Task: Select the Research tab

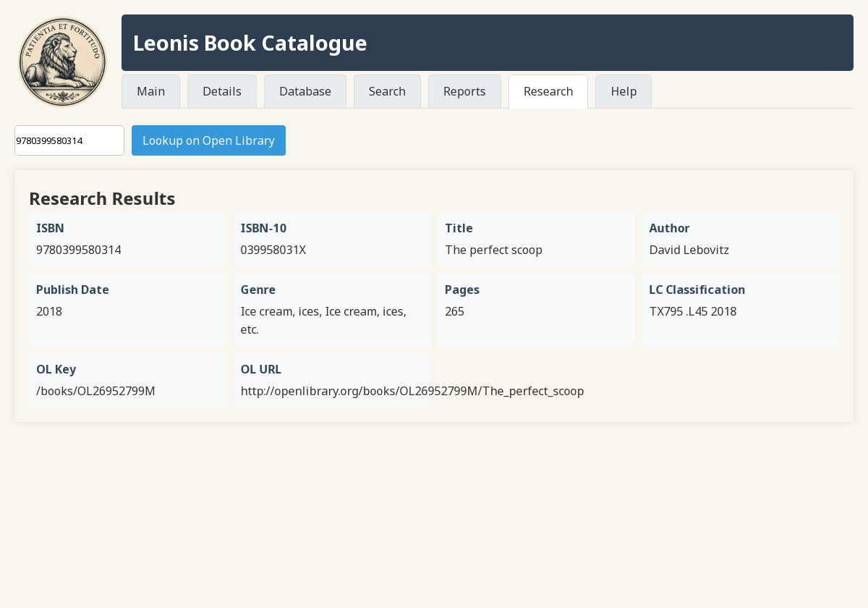Action: coord(548,91)
